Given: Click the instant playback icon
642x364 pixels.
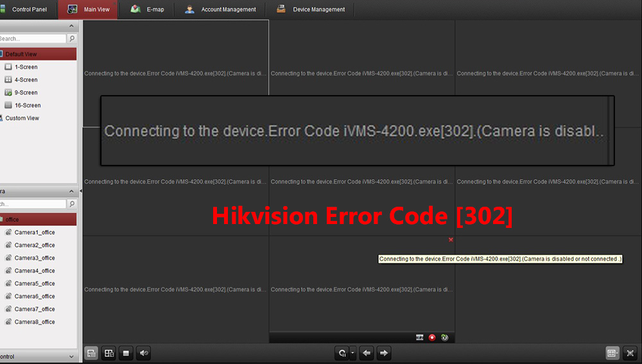Looking at the screenshot, I should click(445, 338).
